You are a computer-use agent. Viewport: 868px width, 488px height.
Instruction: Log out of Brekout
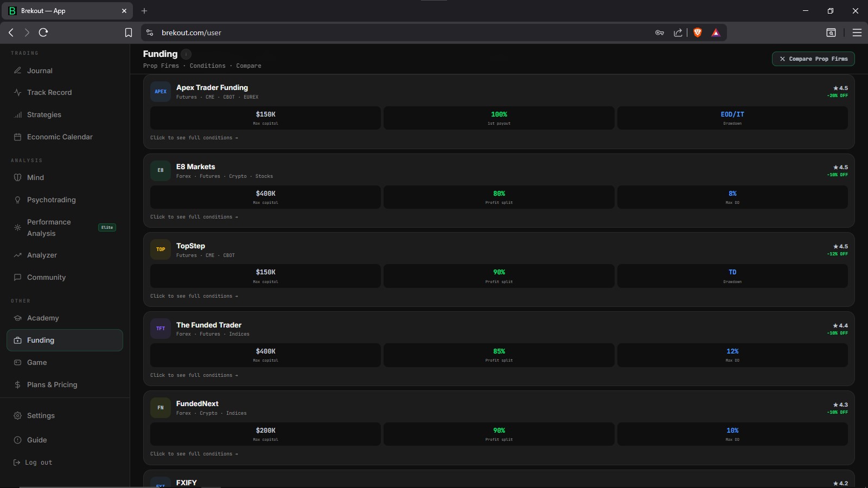tap(33, 463)
